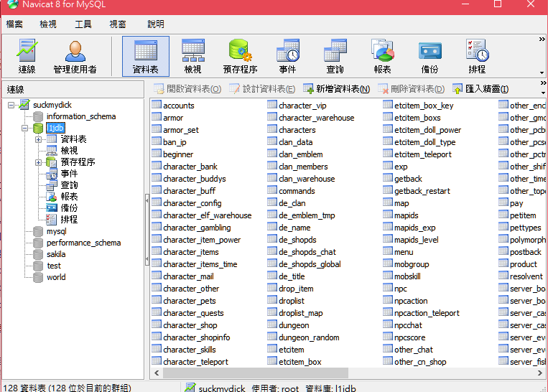Select the beginner table icon
Screen dimensions: 548x392
tap(157, 154)
